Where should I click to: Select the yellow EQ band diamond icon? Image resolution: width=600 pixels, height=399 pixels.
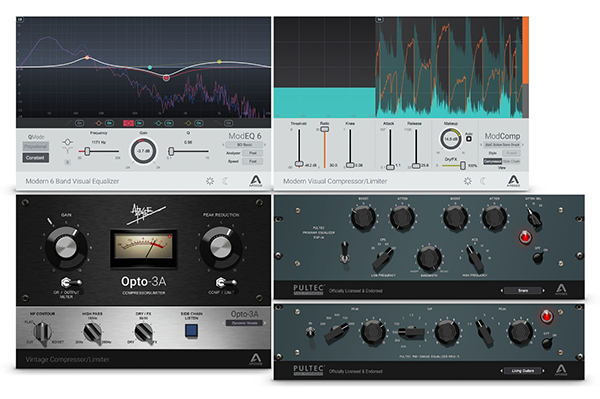[x=188, y=123]
